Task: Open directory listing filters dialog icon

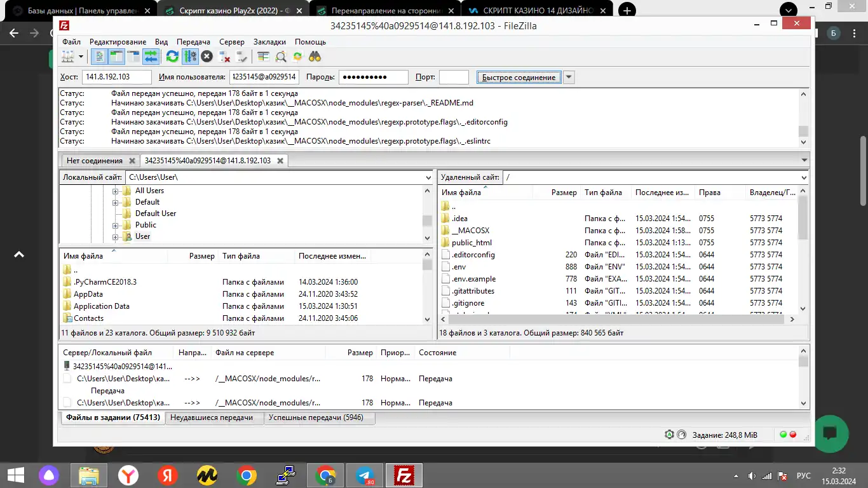Action: tap(263, 57)
